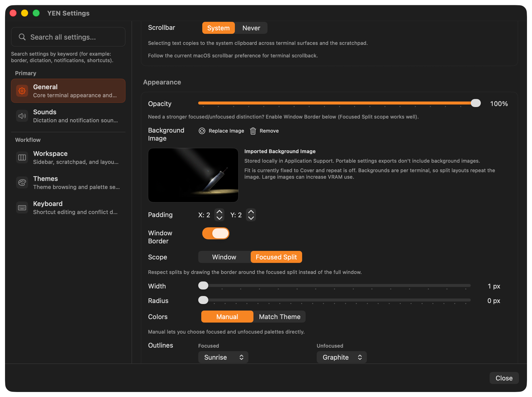This screenshot has height=397, width=532.
Task: Increase Padding X with up arrow
Action: (219, 212)
